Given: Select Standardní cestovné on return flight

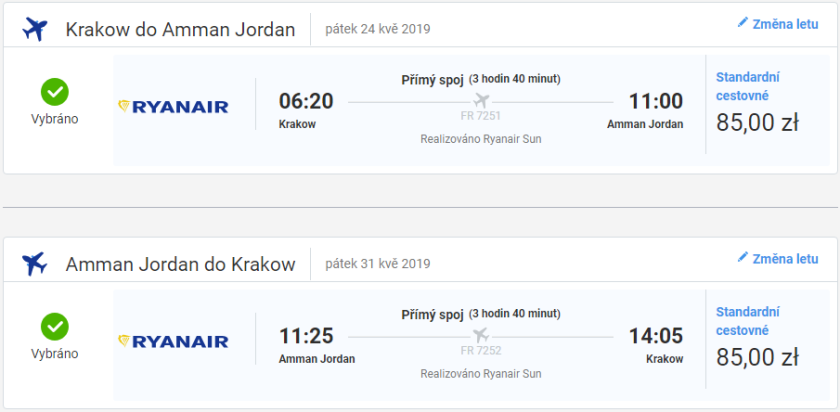Looking at the screenshot, I should coord(748,322).
